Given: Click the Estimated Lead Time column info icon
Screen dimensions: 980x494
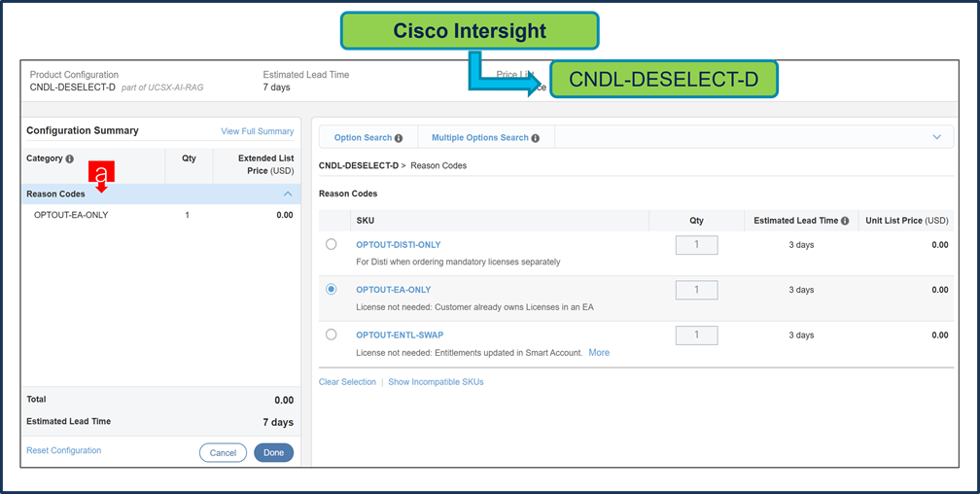Looking at the screenshot, I should point(845,221).
